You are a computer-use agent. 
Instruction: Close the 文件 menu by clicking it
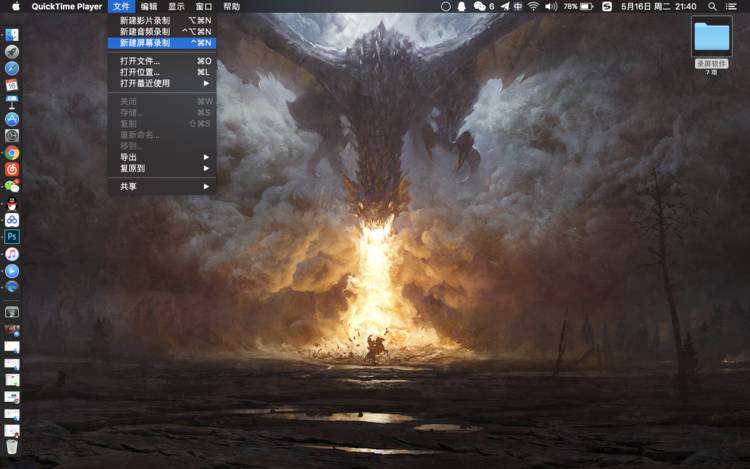(x=121, y=7)
